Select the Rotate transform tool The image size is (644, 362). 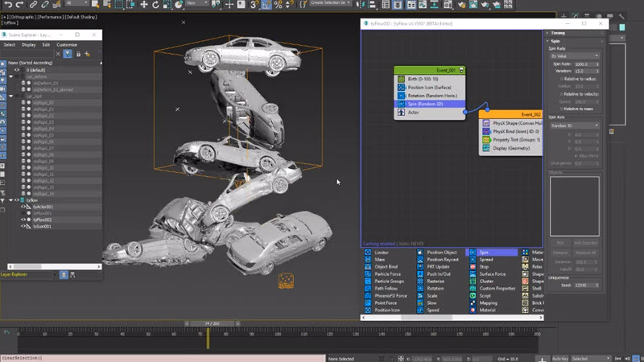pyautogui.click(x=155, y=5)
